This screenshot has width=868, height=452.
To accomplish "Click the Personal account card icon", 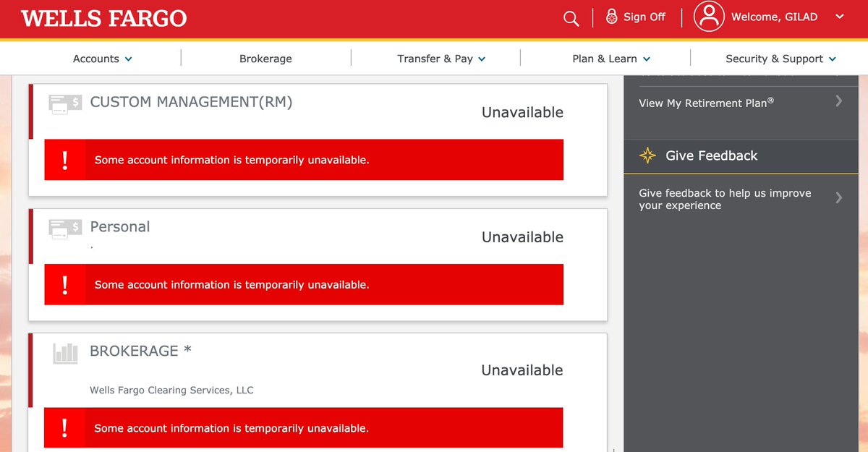I will [x=65, y=229].
